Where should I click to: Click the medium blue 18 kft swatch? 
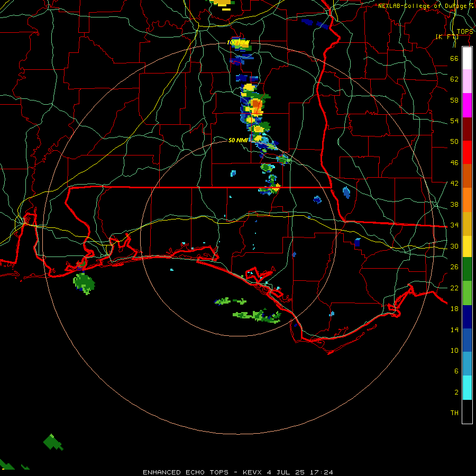point(467,340)
